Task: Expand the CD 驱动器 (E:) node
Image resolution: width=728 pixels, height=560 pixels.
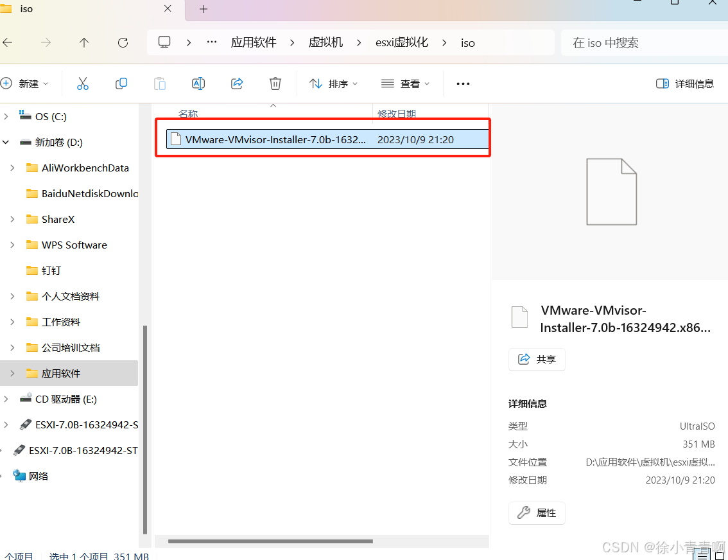Action: pyautogui.click(x=6, y=399)
